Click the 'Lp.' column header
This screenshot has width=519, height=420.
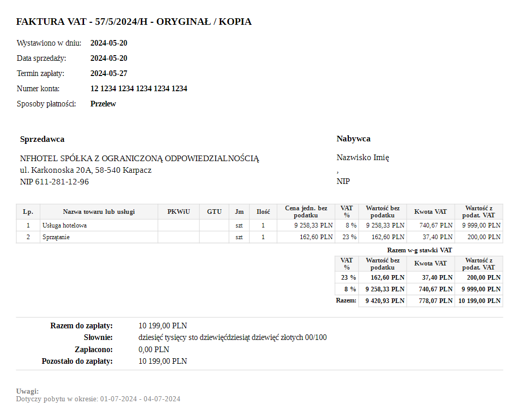point(28,212)
